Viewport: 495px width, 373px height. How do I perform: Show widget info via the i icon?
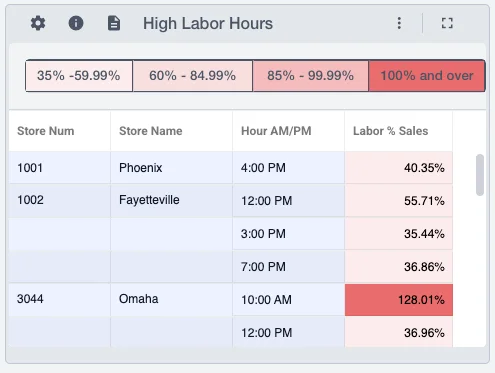[76, 23]
